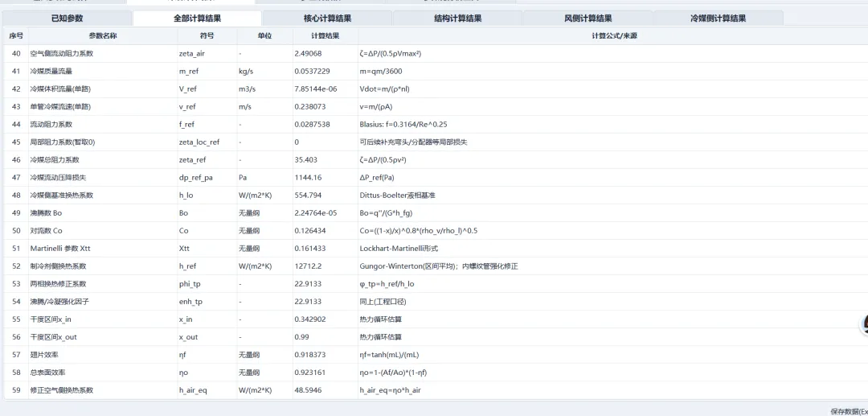Click the value 1144.16

(x=306, y=178)
